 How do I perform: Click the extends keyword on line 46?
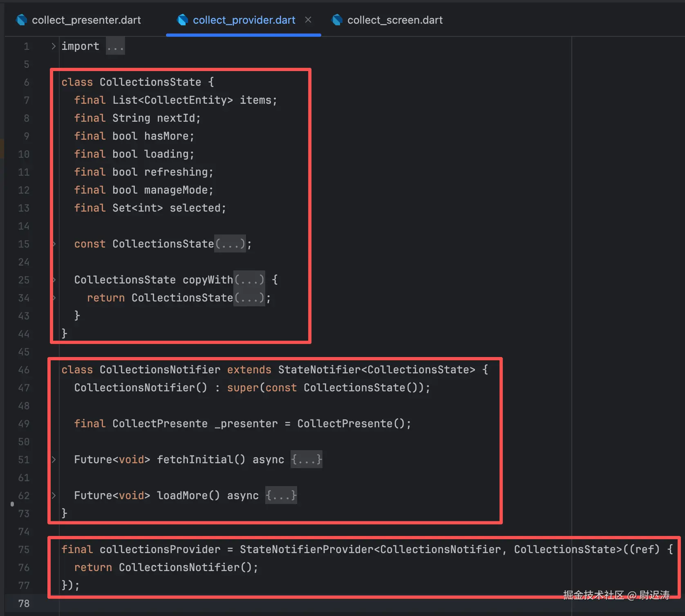[x=249, y=370]
